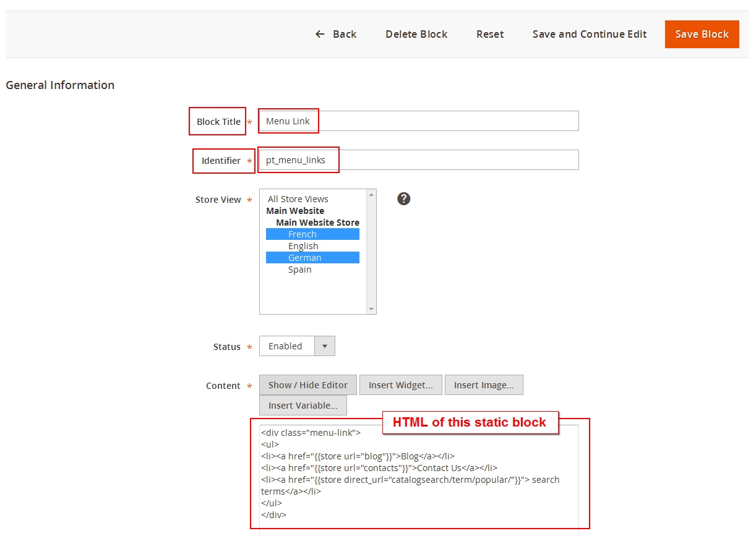The width and height of the screenshot is (756, 536).
Task: Click the help question mark icon
Action: click(404, 198)
